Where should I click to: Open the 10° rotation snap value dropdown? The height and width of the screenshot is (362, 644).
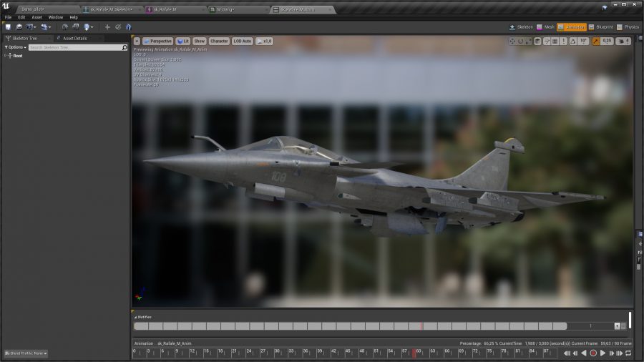pos(583,41)
